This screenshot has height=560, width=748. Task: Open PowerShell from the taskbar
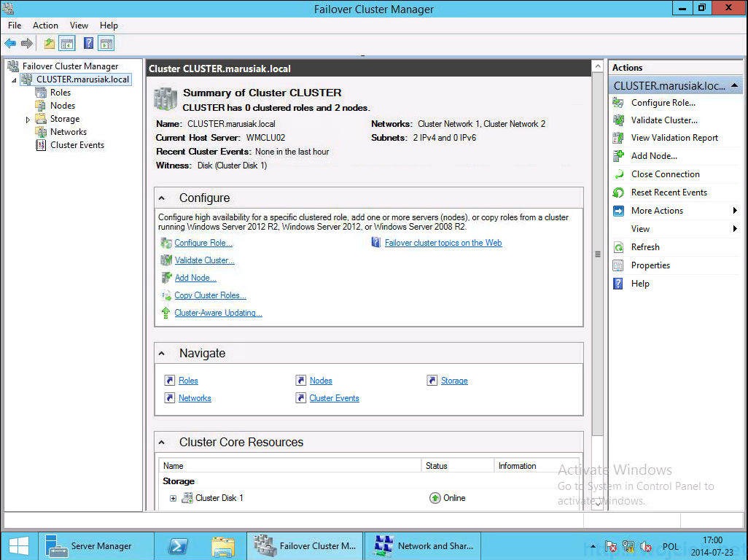[179, 546]
